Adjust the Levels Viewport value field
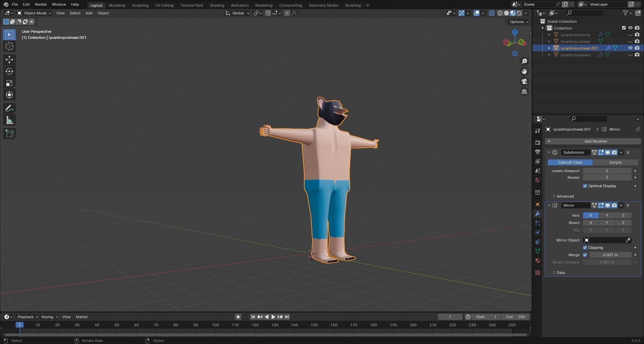 pos(607,171)
